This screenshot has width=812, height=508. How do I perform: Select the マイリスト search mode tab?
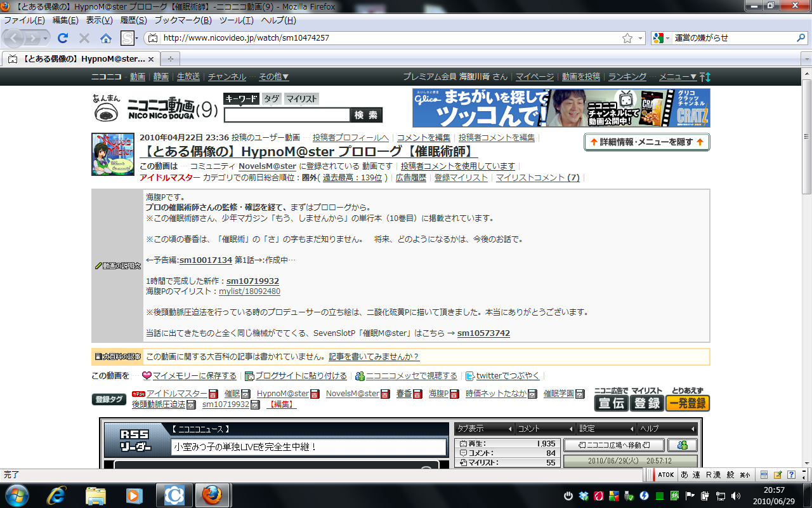(x=301, y=98)
